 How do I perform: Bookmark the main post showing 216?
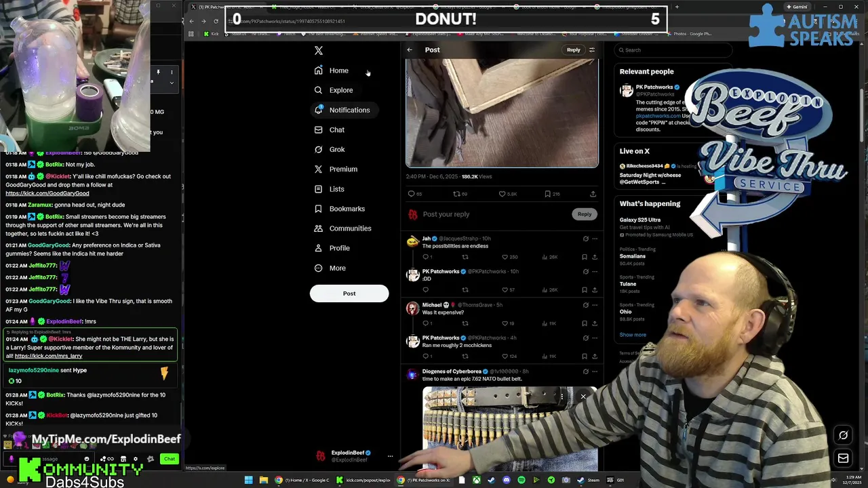point(551,194)
